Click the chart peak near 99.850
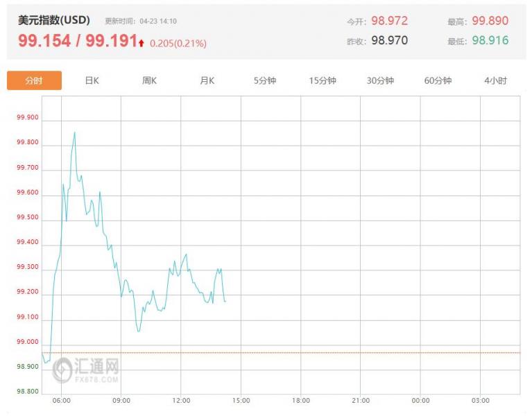This screenshot has width=532, height=416. (x=75, y=132)
